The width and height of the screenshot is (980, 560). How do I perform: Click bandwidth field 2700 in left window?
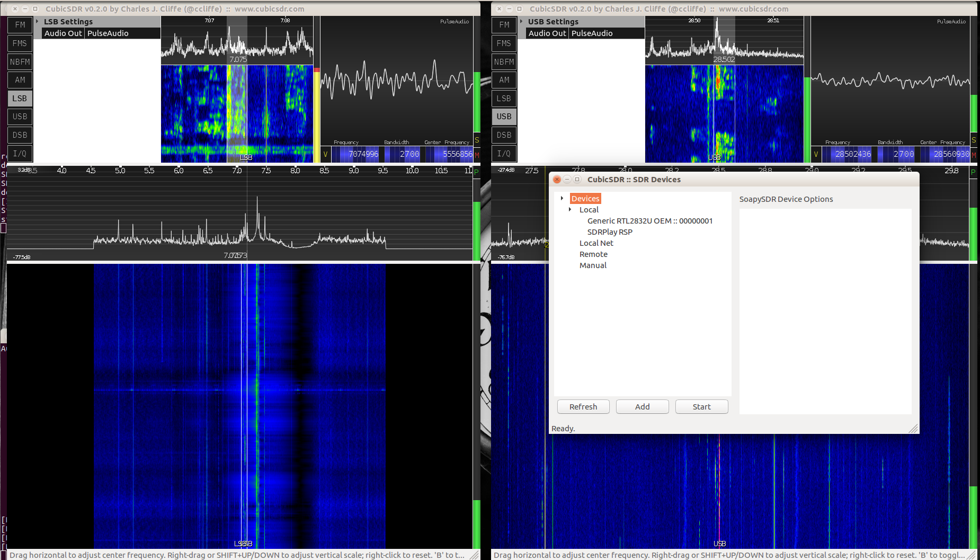[x=403, y=154]
